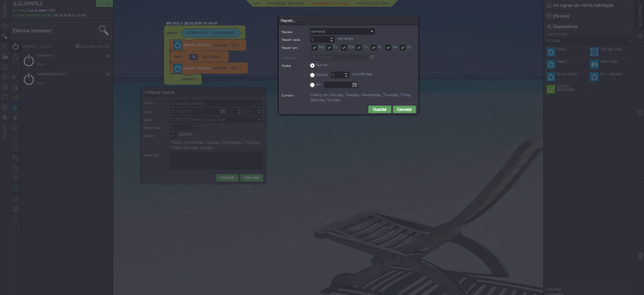
Task: Toggle the Banheiro 1 on/off slider switch
Action: coord(41,64)
